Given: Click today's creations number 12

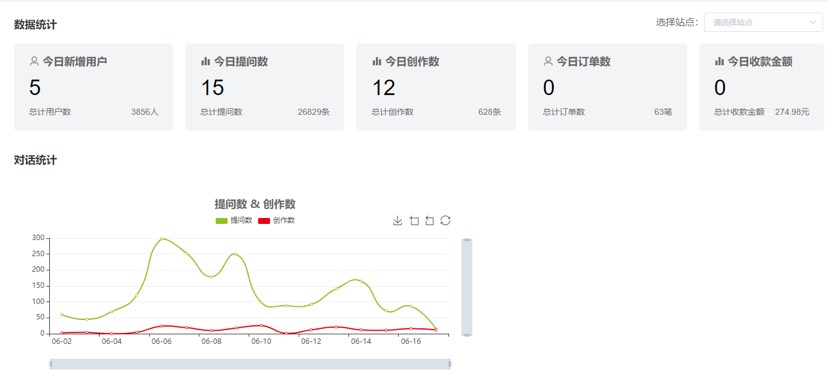Looking at the screenshot, I should tap(384, 88).
